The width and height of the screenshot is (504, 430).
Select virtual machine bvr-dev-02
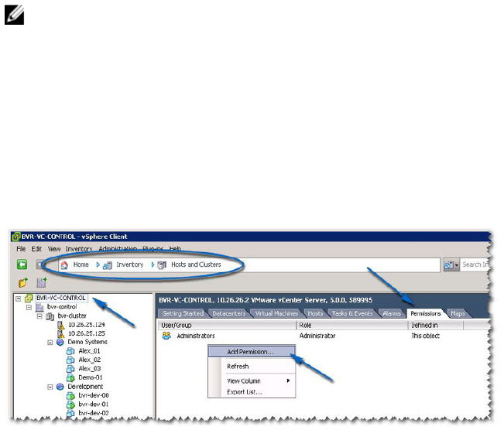pos(94,413)
